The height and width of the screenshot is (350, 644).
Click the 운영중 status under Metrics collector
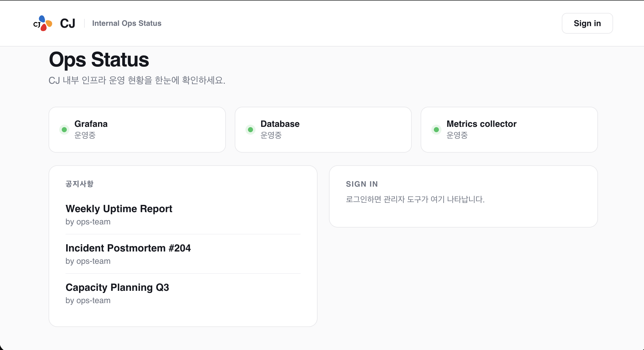tap(457, 135)
